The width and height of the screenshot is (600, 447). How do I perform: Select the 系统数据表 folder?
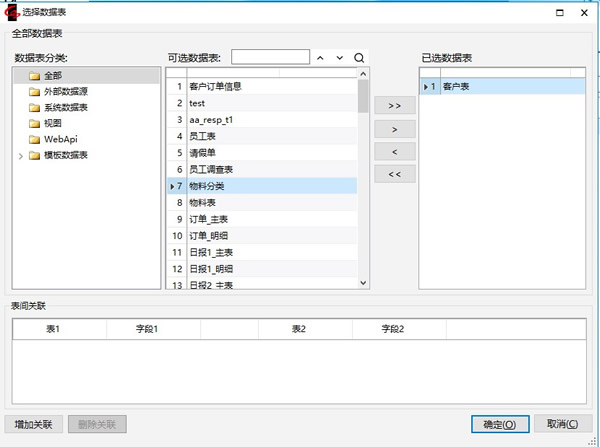(65, 107)
